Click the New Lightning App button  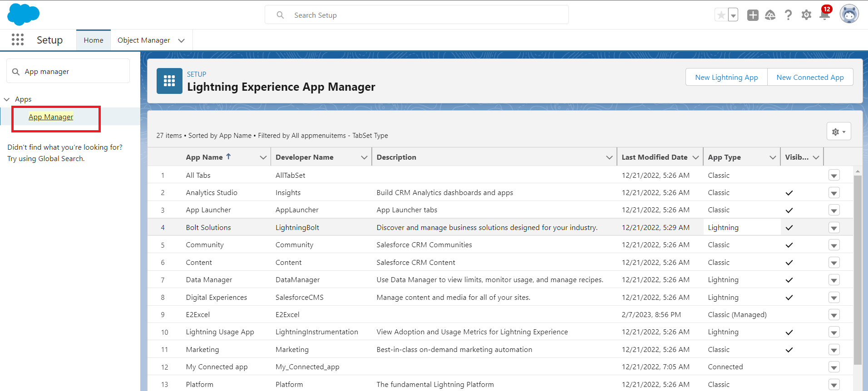point(726,77)
